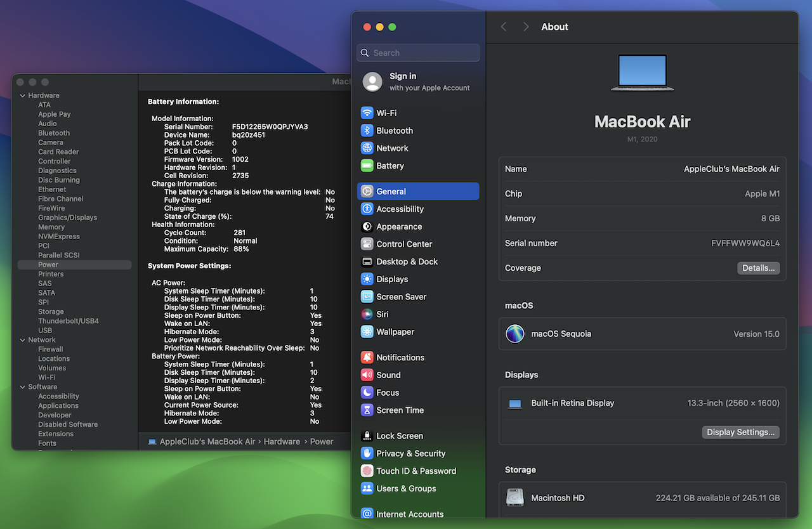Click Hardware in the bottom path bar
Image resolution: width=812 pixels, height=529 pixels.
coord(282,441)
